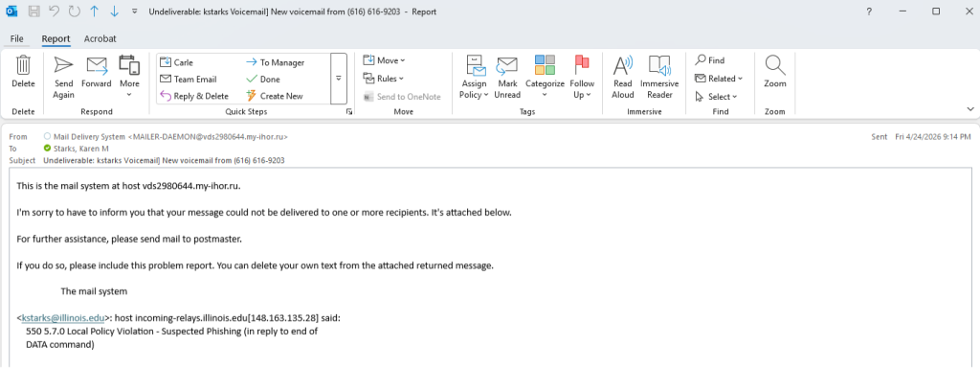Mark the message as Unread
980x368 pixels.
point(507,77)
